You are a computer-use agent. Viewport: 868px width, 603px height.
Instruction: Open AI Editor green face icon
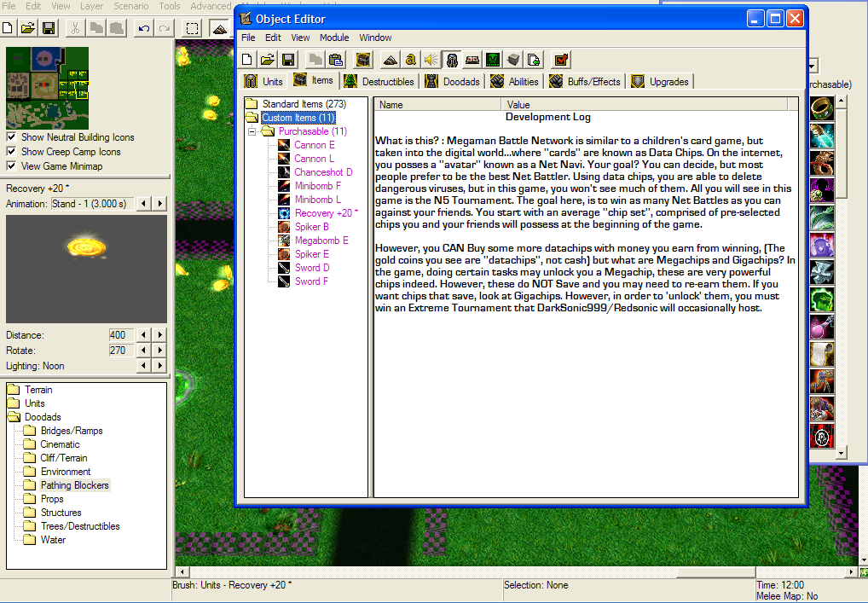point(493,60)
